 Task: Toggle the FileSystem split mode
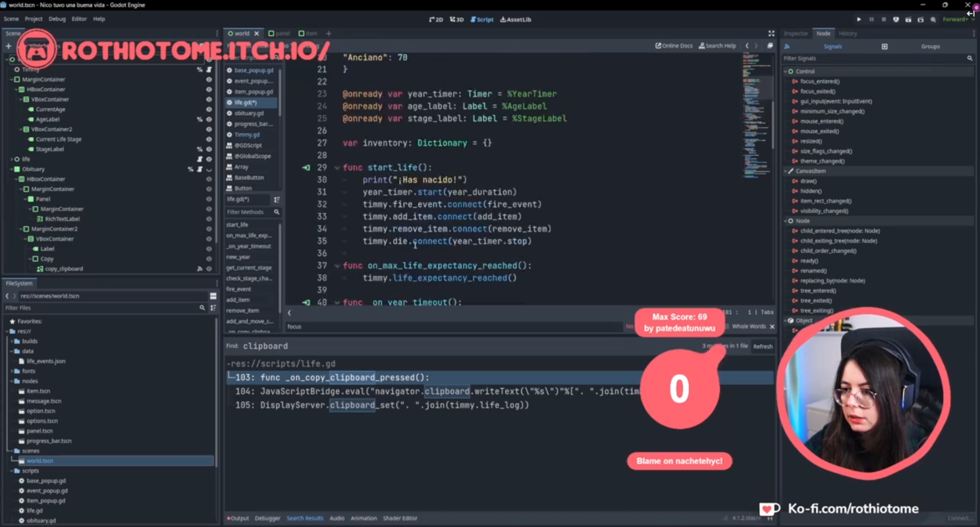tap(213, 296)
